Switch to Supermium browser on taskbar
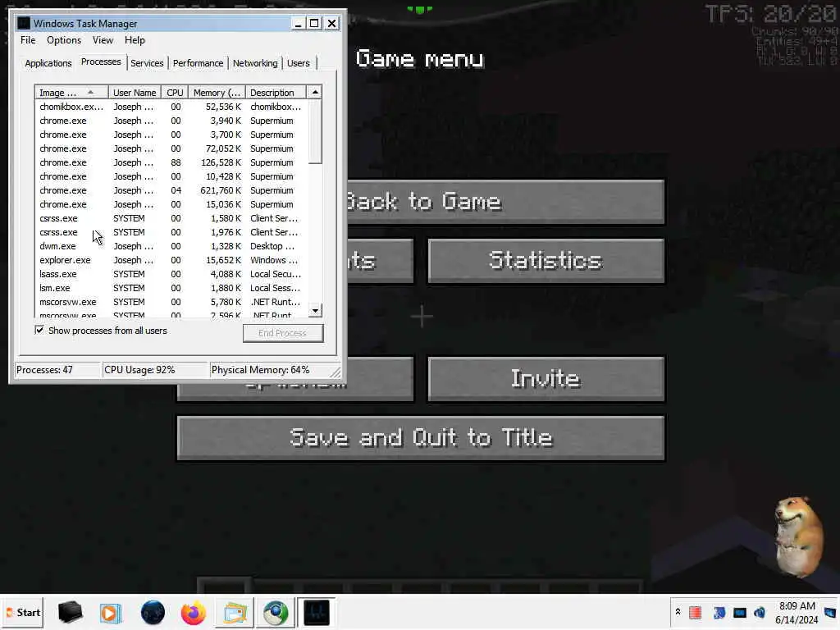This screenshot has height=630, width=840. coord(276,612)
